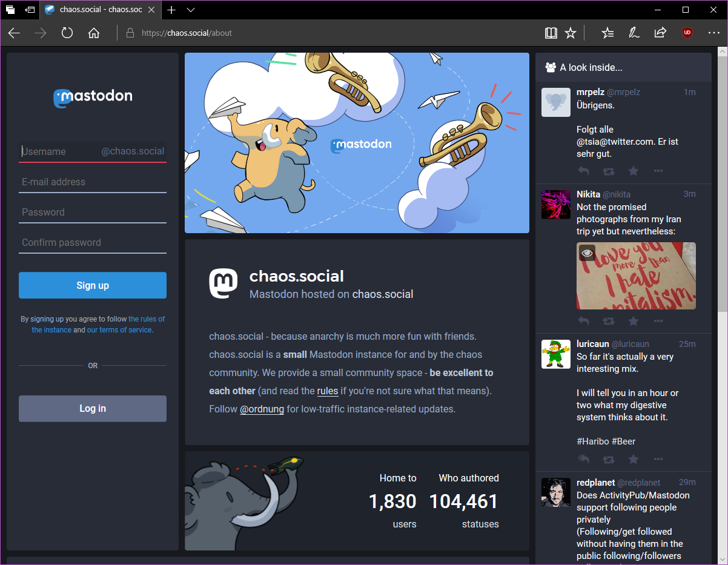Focus the Password field
728x565 pixels.
point(93,212)
